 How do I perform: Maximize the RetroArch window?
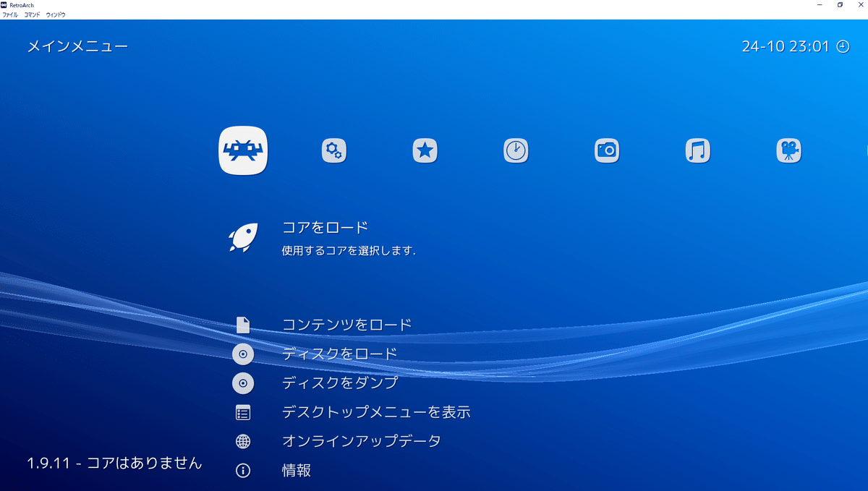(840, 5)
